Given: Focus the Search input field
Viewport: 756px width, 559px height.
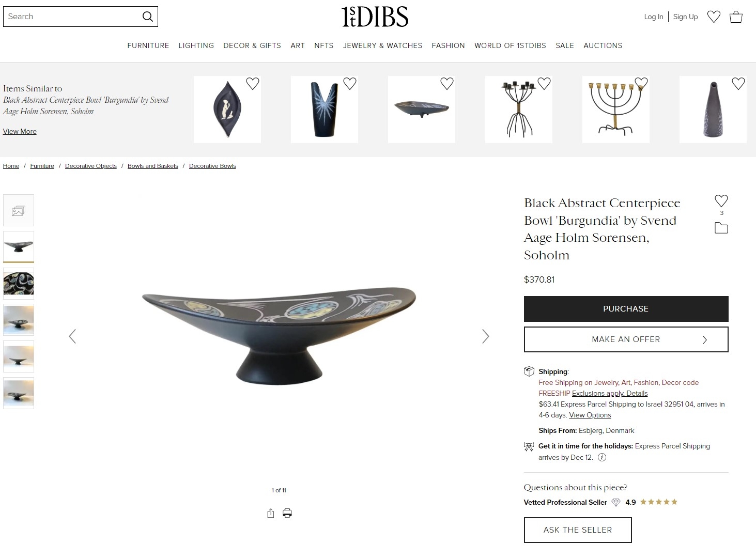Looking at the screenshot, I should [x=72, y=17].
